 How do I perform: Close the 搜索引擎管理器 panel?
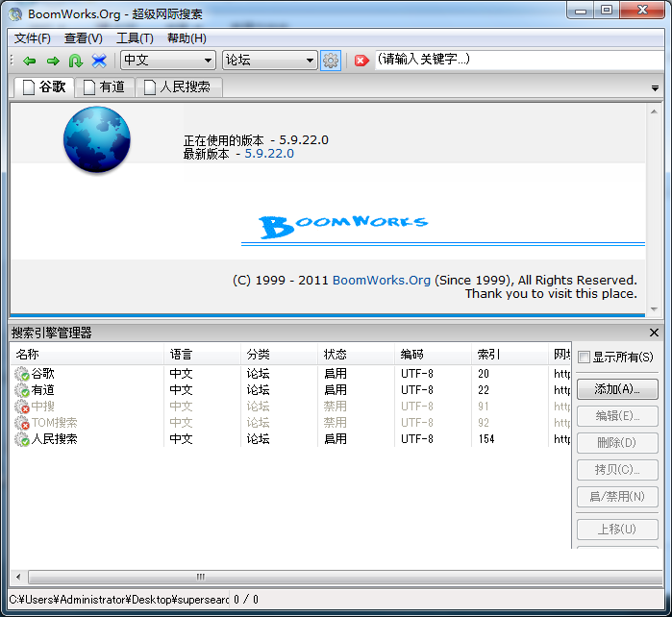click(654, 333)
